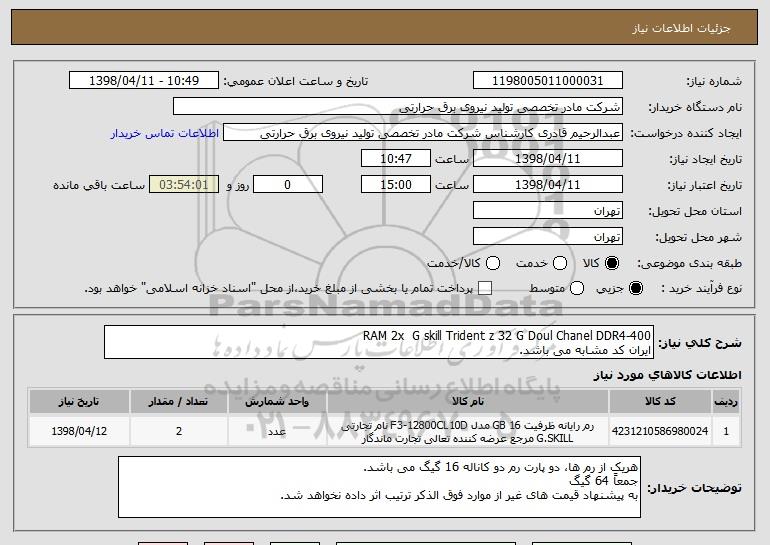This screenshot has width=770, height=545.
Task: Click the کد کالا column header
Action: tap(660, 402)
